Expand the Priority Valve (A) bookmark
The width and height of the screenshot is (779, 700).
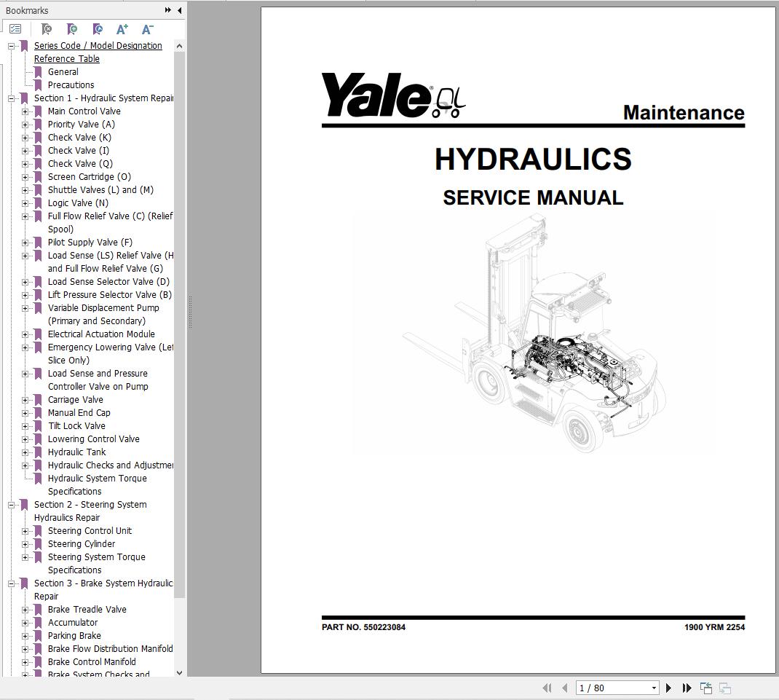[x=25, y=125]
